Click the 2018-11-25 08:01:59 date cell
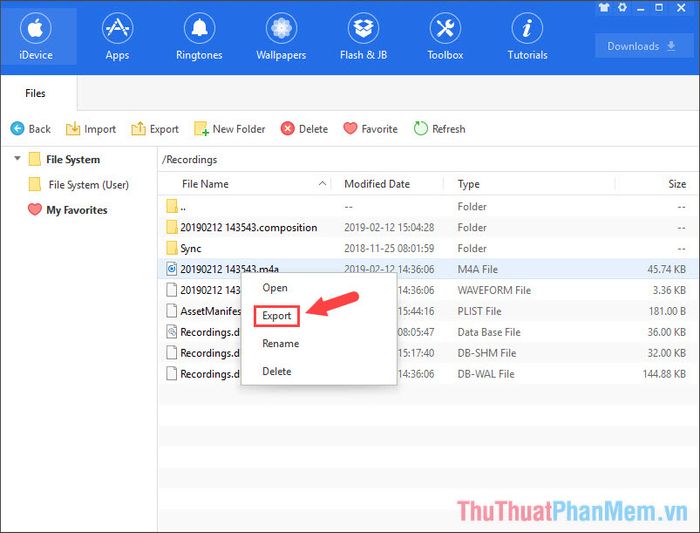The height and width of the screenshot is (533, 700). point(389,248)
